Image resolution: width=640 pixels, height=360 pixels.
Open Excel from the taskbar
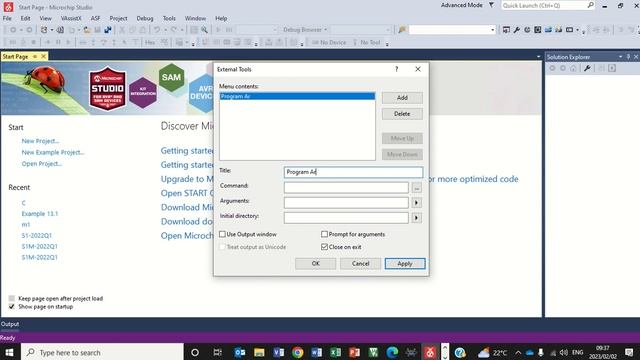(336, 352)
